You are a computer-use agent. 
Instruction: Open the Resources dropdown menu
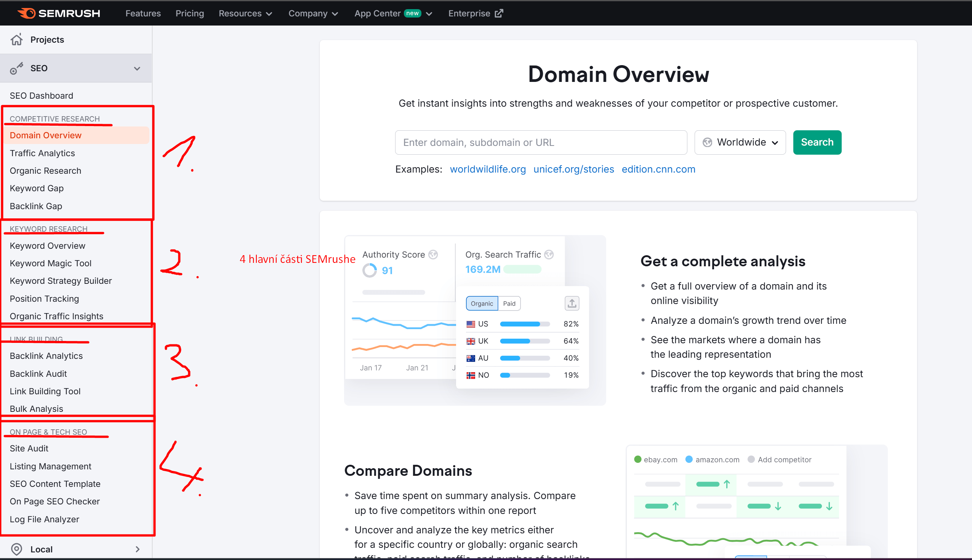point(245,13)
